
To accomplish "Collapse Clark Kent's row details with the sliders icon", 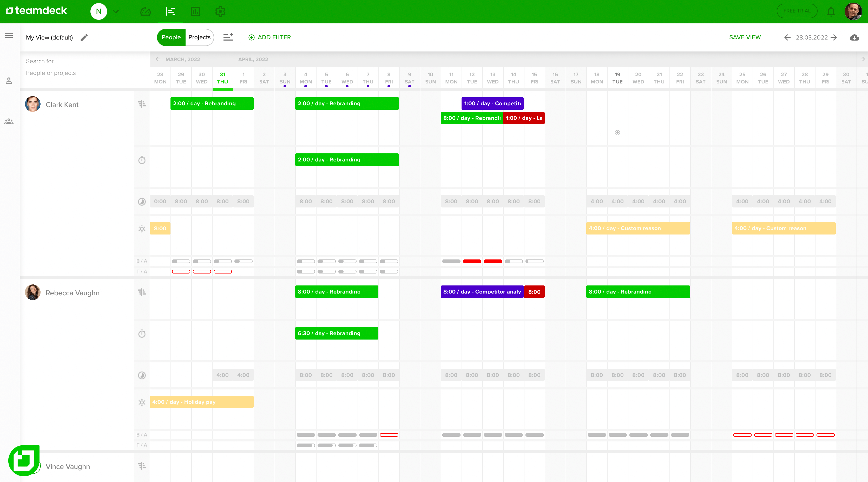I will [x=142, y=104].
